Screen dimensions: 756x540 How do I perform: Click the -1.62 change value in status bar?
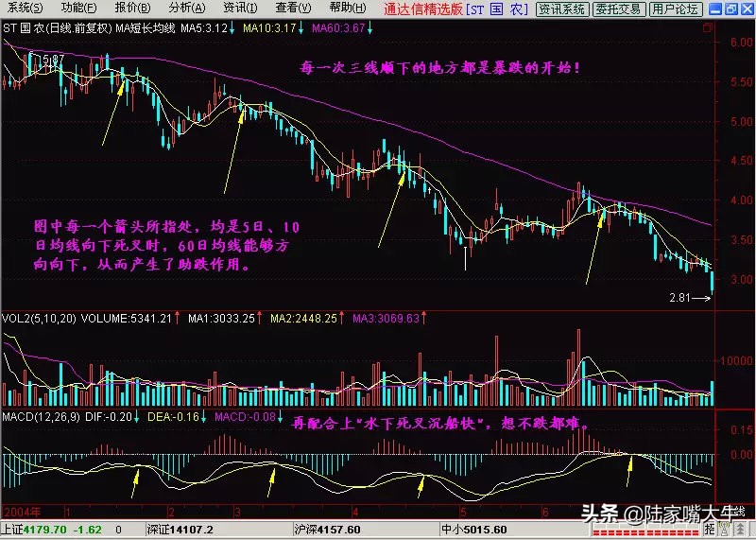tap(88, 530)
